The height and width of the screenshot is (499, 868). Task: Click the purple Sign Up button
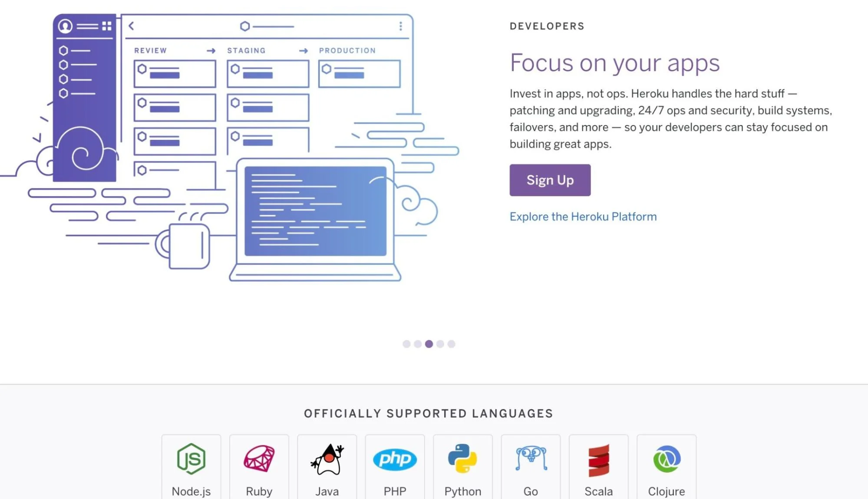pyautogui.click(x=550, y=180)
